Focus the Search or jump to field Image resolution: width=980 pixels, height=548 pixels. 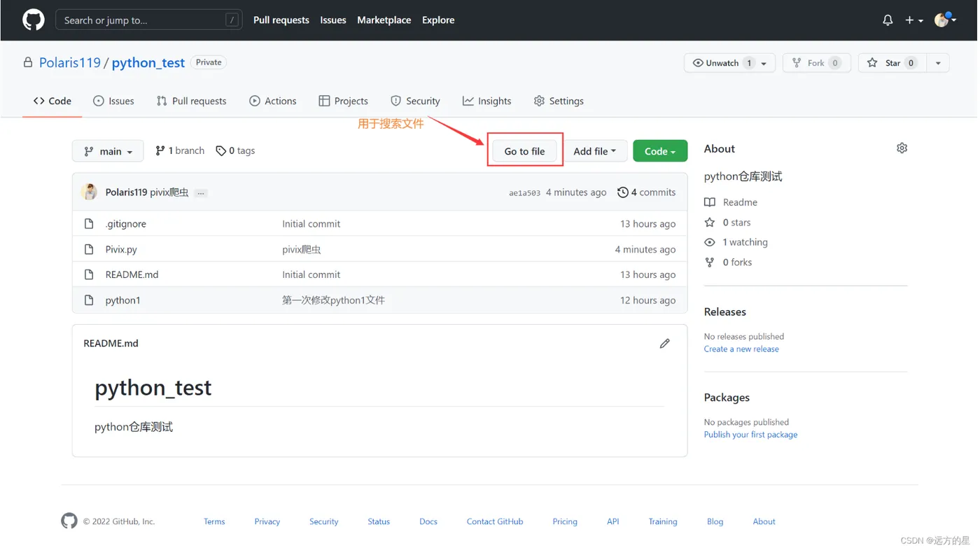click(149, 20)
